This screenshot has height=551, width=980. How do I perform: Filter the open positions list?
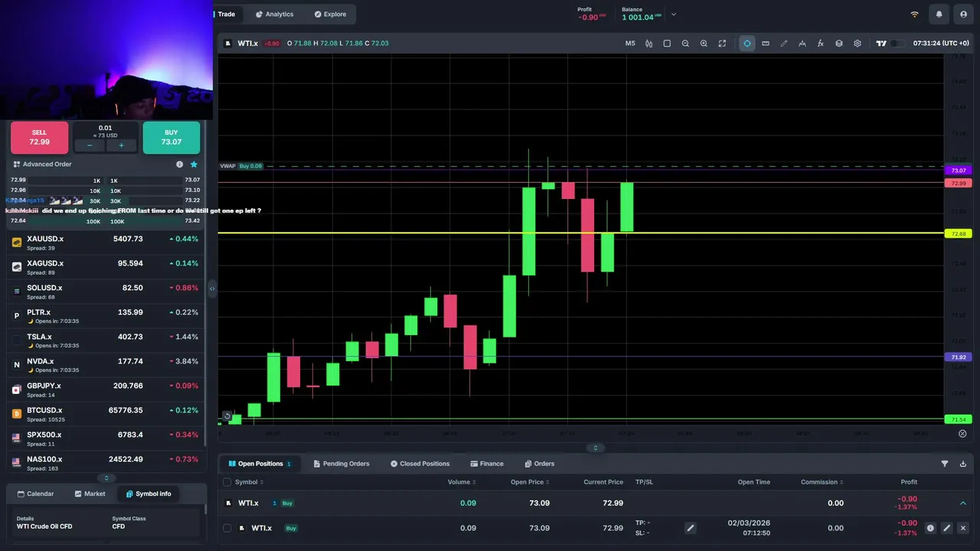tap(945, 464)
